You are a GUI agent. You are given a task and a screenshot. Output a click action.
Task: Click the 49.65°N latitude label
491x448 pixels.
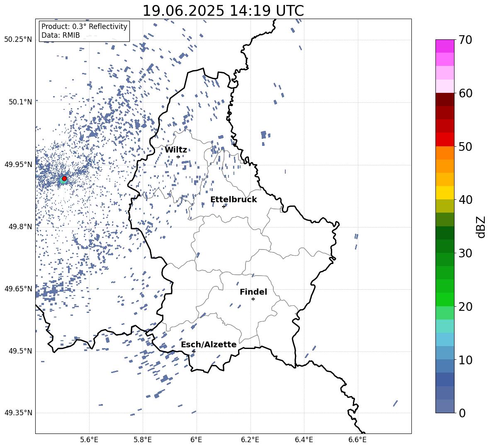[18, 288]
